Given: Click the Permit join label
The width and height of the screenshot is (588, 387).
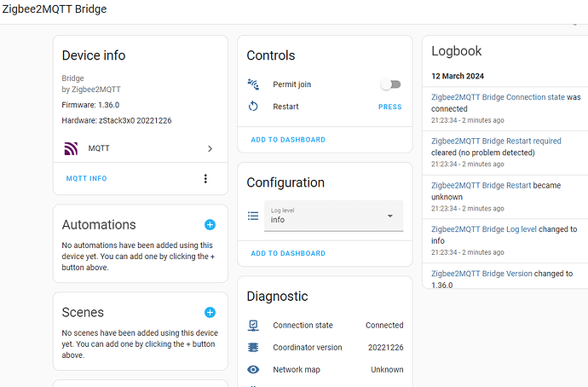Looking at the screenshot, I should (x=291, y=84).
